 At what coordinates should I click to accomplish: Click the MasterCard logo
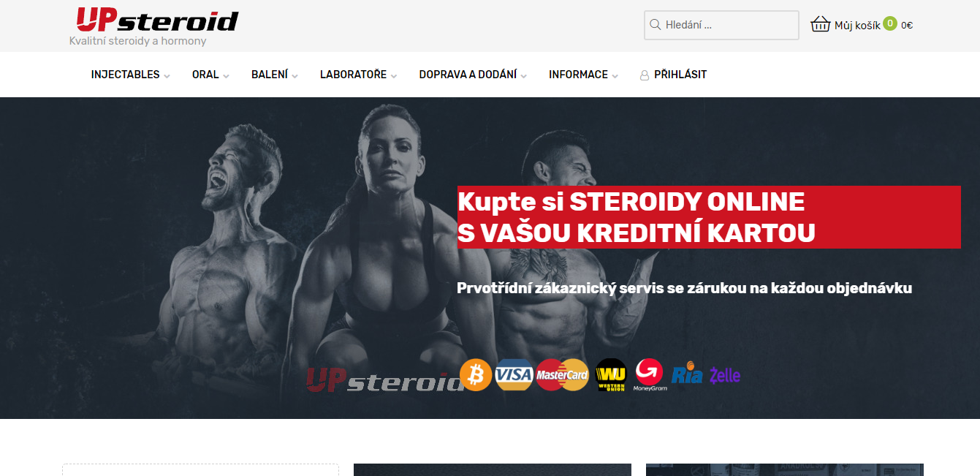coord(562,375)
